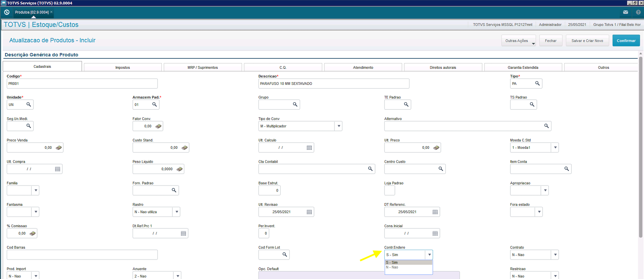644x279 pixels.
Task: Switch to the Impostos tab
Action: (123, 67)
